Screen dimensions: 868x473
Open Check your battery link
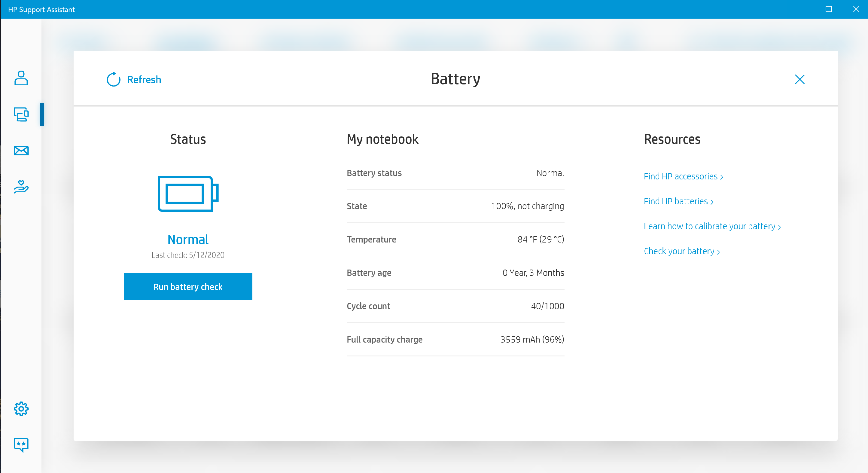coord(682,251)
